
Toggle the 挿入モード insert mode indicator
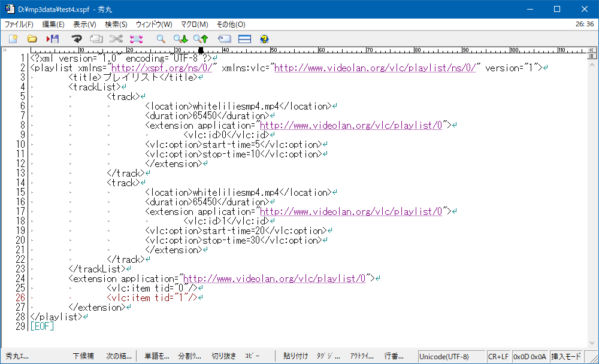[566, 357]
